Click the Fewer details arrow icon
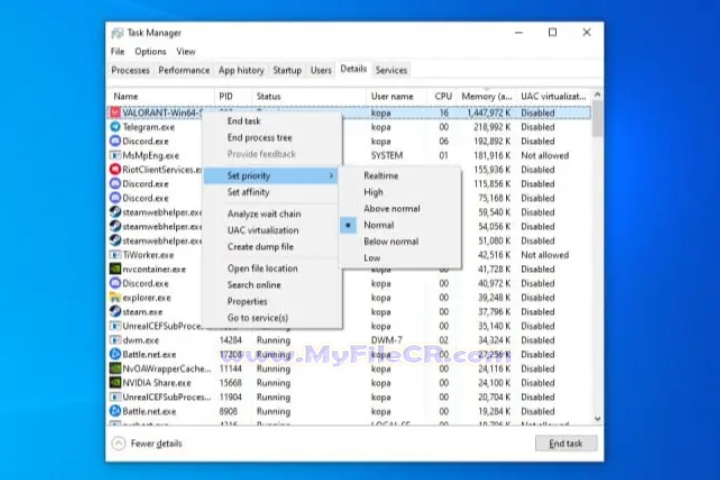720x480 pixels. [118, 443]
